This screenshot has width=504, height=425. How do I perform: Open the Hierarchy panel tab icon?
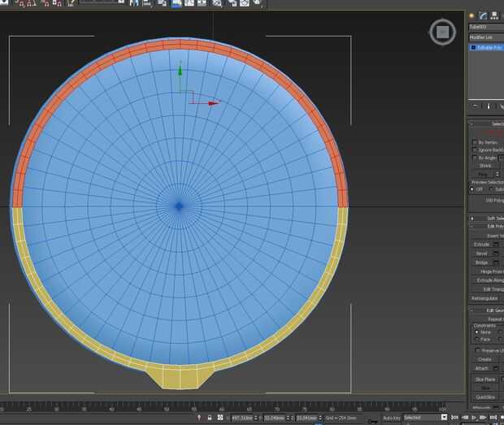pos(494,15)
